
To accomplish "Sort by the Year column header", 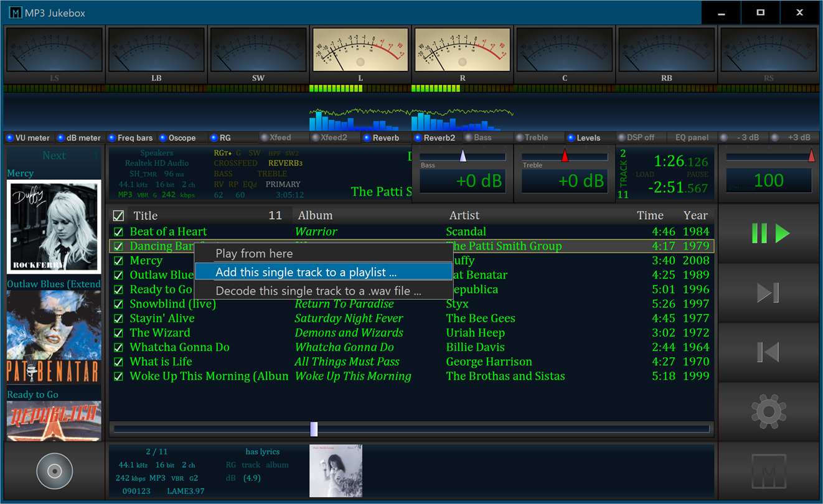I will tap(695, 215).
